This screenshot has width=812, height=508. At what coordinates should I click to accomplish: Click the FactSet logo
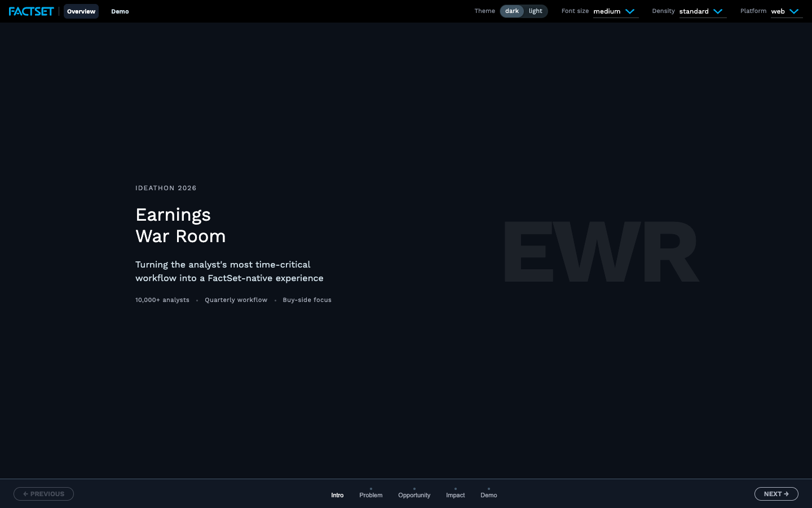coord(32,11)
